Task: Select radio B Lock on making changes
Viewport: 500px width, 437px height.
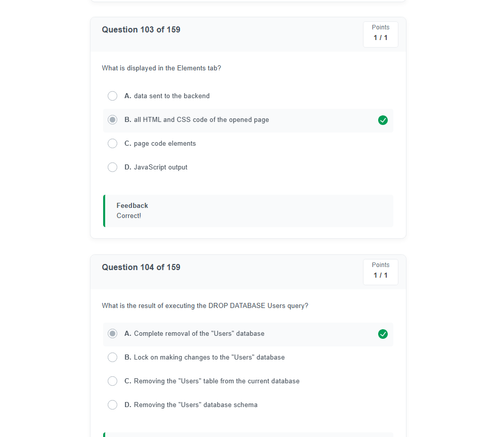Action: (112, 357)
